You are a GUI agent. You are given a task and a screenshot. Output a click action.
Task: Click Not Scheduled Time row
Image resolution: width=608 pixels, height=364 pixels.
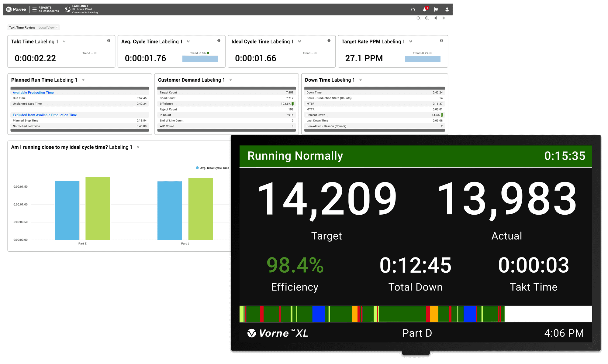(80, 126)
